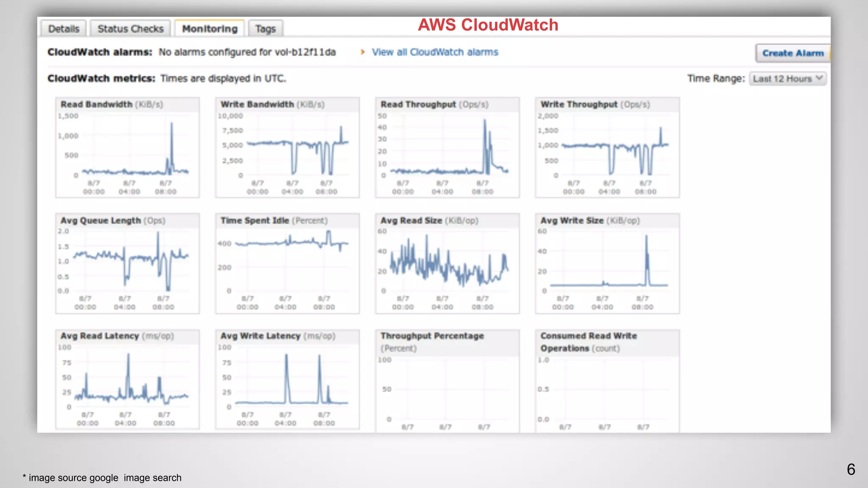Viewport: 868px width, 488px height.
Task: Open the Read Throughput graph
Action: 447,147
